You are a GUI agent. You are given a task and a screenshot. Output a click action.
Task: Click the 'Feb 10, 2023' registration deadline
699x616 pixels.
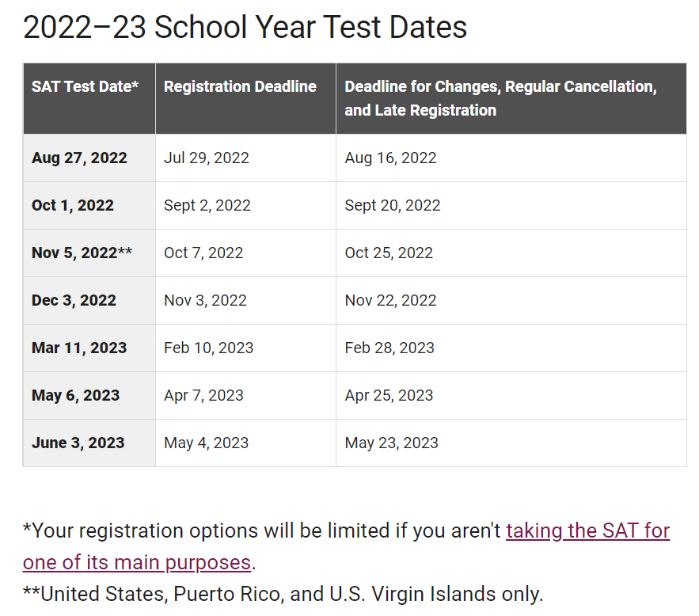tap(209, 348)
